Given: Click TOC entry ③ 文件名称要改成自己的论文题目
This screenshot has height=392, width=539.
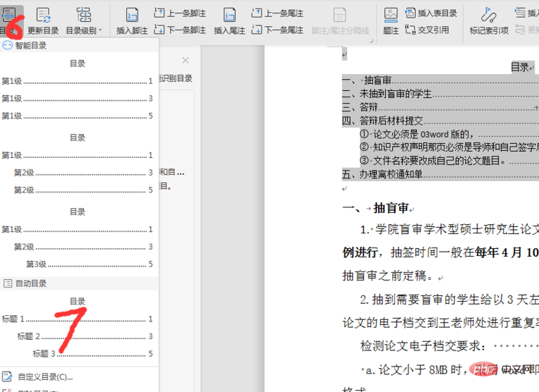Looking at the screenshot, I should click(449, 161).
